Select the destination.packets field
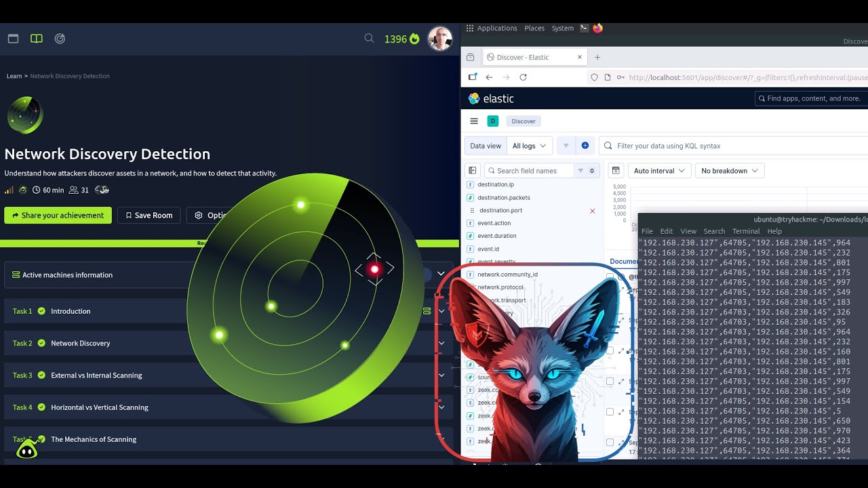 point(504,198)
